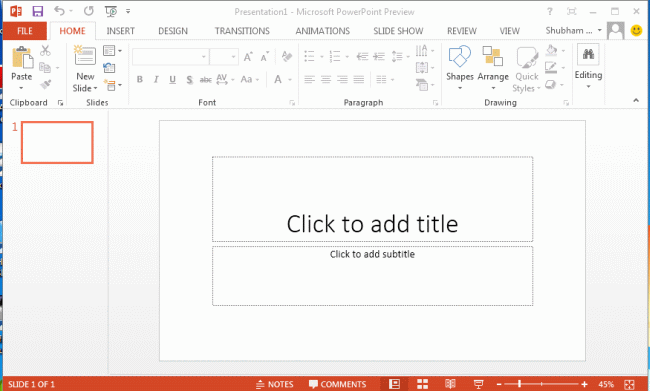
Task: Open Bullets dropdown arrow
Action: (321, 57)
